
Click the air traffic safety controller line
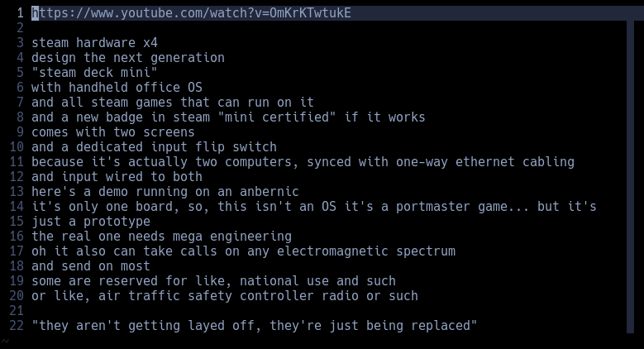coord(225,296)
